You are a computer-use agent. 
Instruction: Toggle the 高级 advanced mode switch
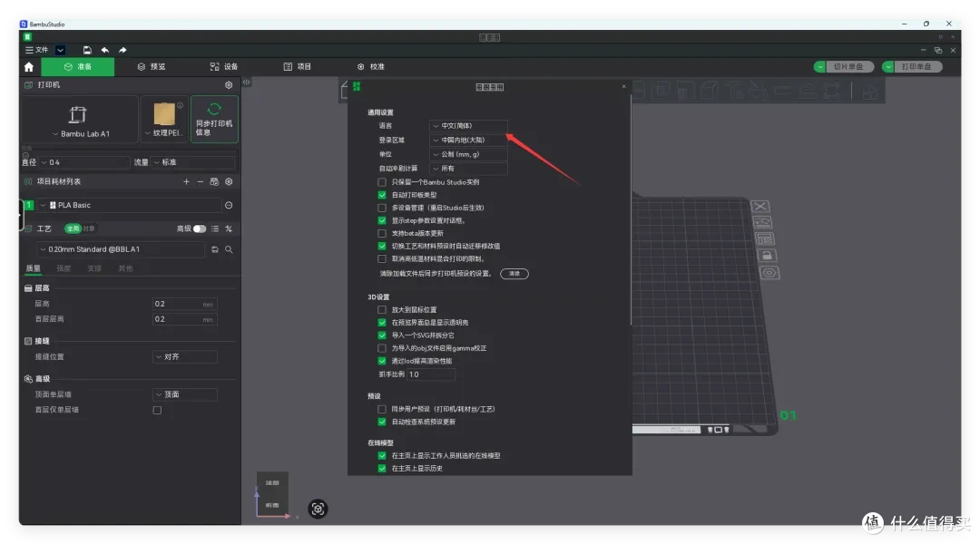[x=200, y=228]
